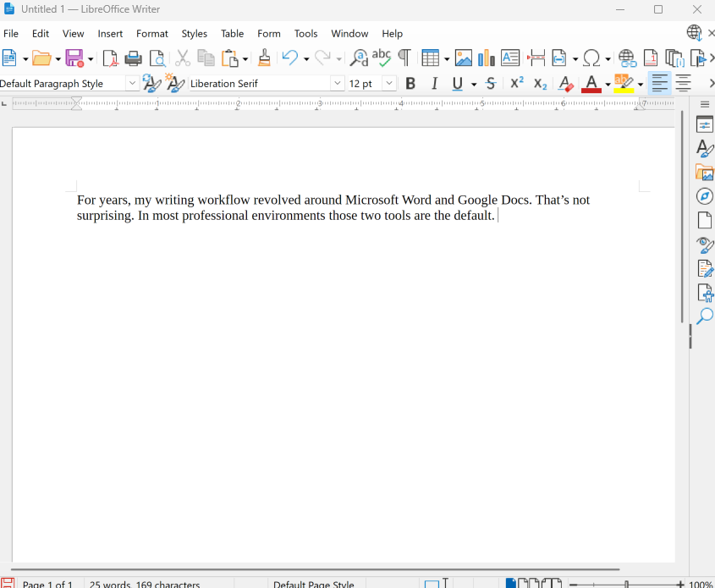Insert a table with the grid icon
This screenshot has width=715, height=588.
[431, 58]
